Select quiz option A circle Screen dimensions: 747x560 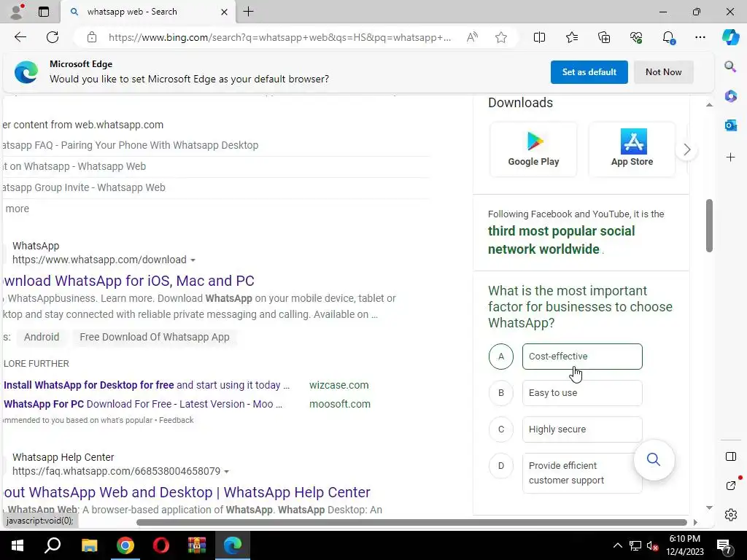pyautogui.click(x=500, y=356)
